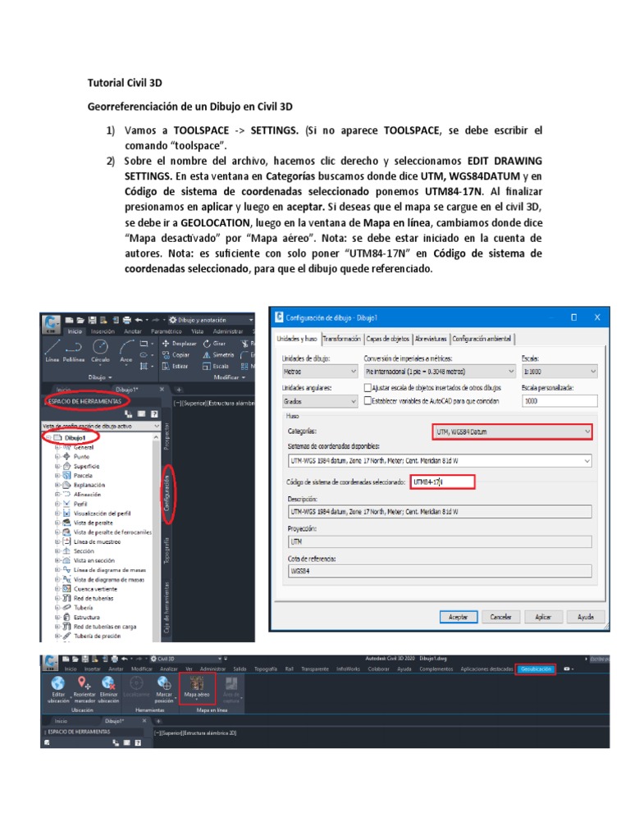Close the Dibujo1* file tab in top screenshot
Image resolution: width=630 pixels, height=840 pixels.
point(162,390)
